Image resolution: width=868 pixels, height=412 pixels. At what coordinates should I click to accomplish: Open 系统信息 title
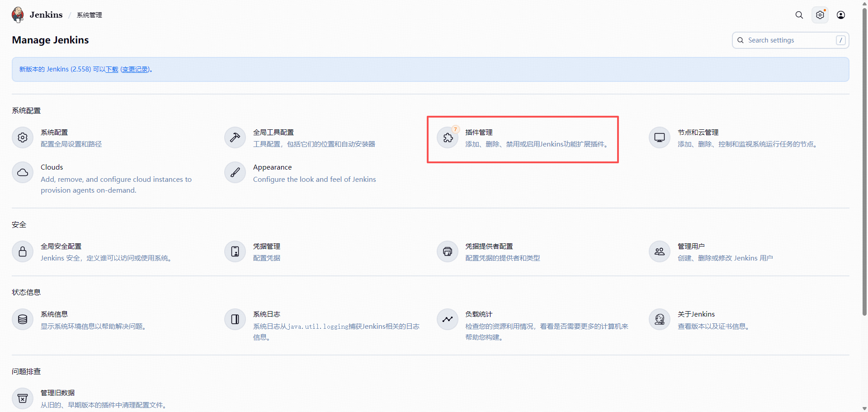(54, 314)
